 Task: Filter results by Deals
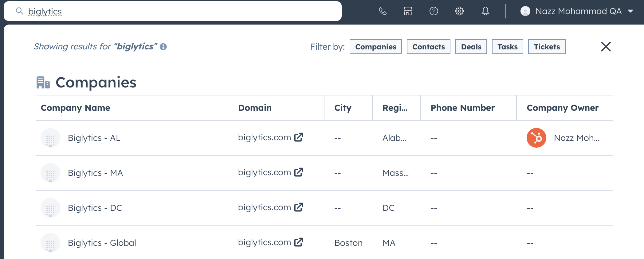tap(471, 47)
